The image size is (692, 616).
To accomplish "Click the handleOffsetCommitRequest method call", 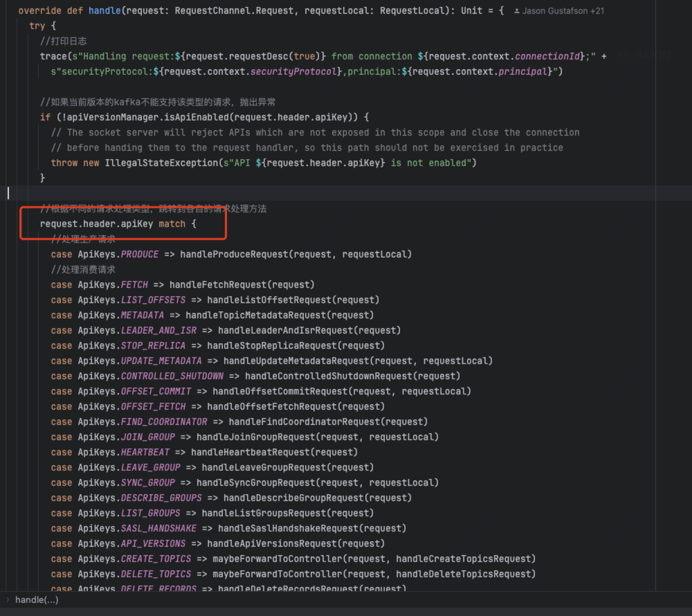I will coord(280,391).
